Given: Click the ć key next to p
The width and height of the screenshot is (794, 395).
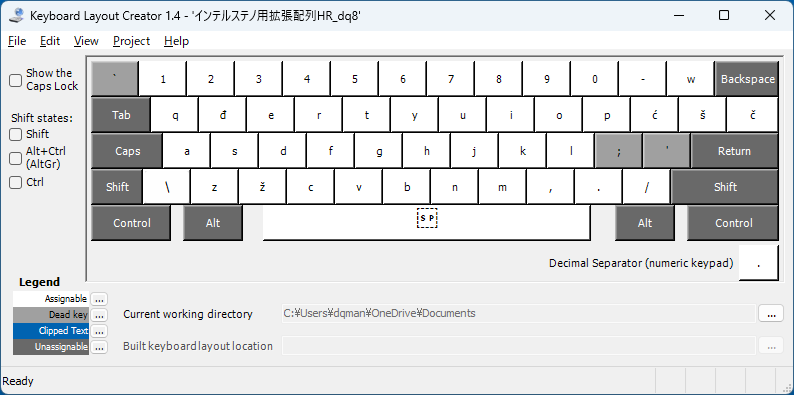Looking at the screenshot, I should 654,115.
